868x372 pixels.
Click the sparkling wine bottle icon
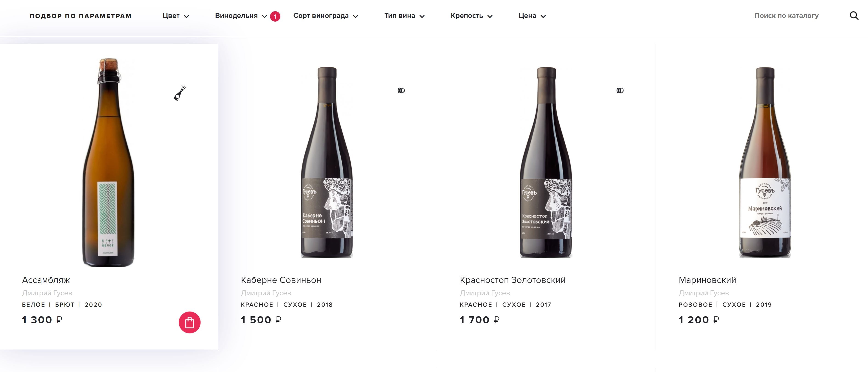(180, 93)
